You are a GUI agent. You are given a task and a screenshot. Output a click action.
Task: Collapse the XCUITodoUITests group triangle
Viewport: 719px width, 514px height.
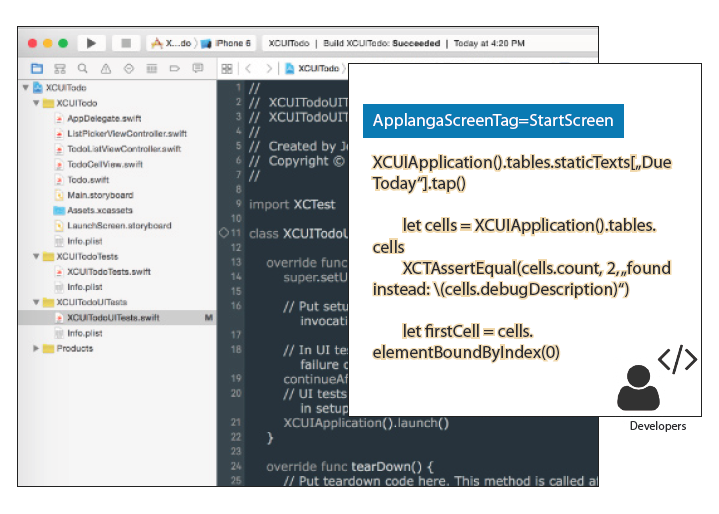point(36,302)
